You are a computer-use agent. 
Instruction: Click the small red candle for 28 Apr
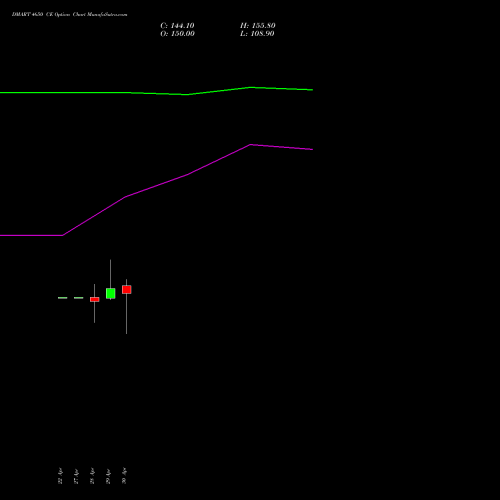[95, 299]
